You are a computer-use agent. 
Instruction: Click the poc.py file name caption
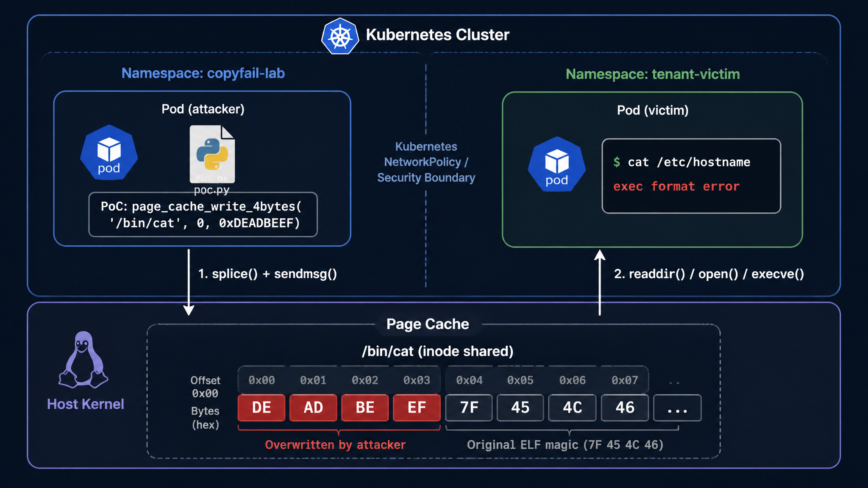click(211, 189)
